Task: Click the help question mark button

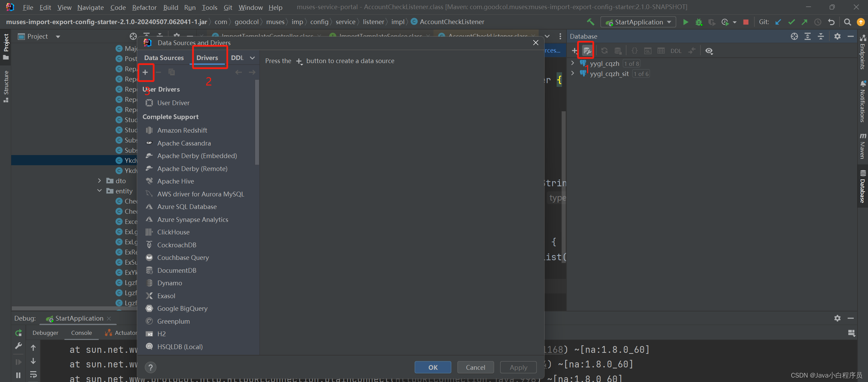Action: click(x=151, y=367)
